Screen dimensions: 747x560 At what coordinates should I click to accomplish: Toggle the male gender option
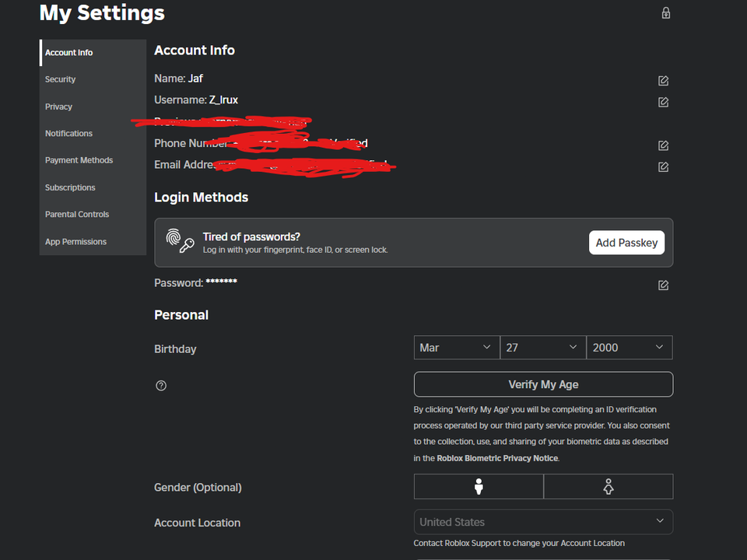coord(479,486)
